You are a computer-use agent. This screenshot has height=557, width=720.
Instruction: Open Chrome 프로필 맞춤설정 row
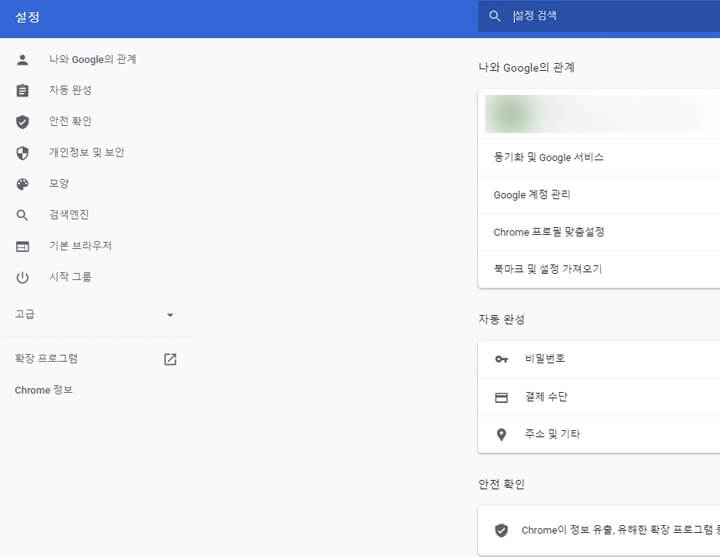[x=599, y=232]
